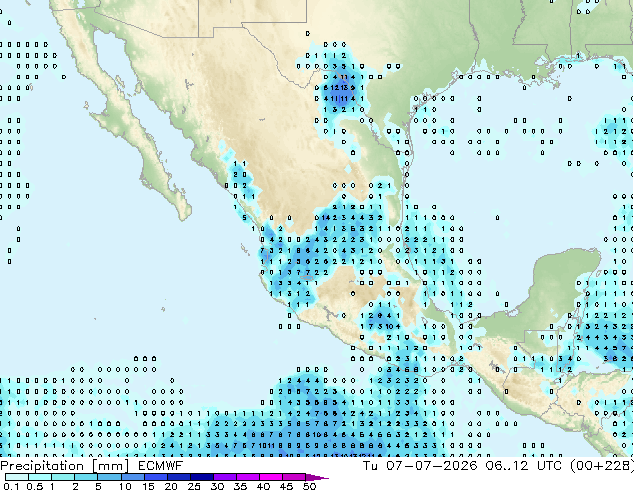634x490 pixels.
Task: Click the '[mm]' unit label
Action: 111,466
